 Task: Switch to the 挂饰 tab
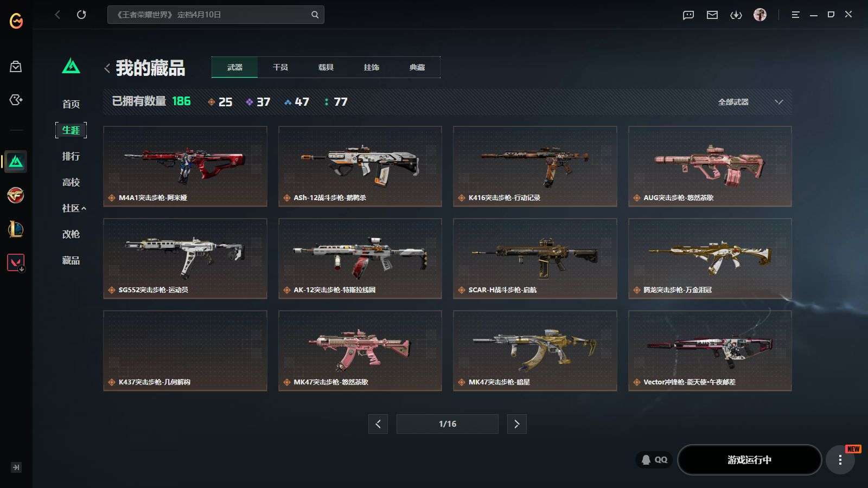[x=372, y=67]
